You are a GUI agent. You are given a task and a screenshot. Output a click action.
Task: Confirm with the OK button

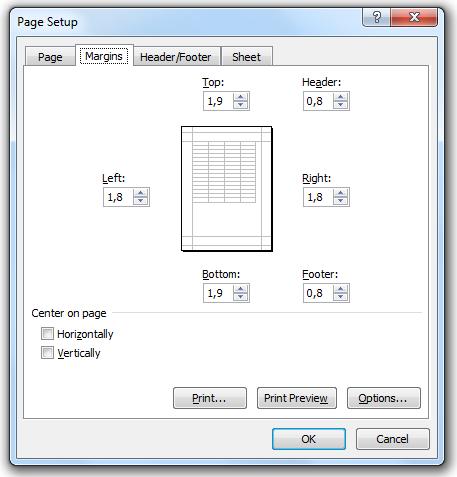pos(309,439)
